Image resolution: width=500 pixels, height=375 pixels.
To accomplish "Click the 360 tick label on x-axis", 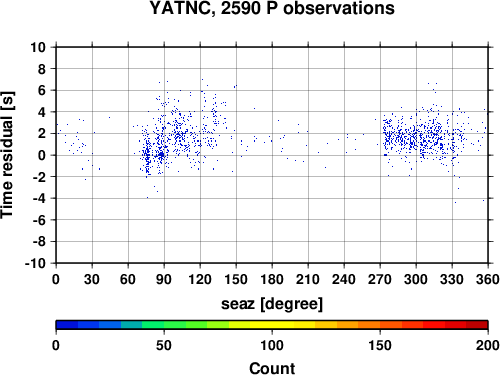I will point(488,279).
